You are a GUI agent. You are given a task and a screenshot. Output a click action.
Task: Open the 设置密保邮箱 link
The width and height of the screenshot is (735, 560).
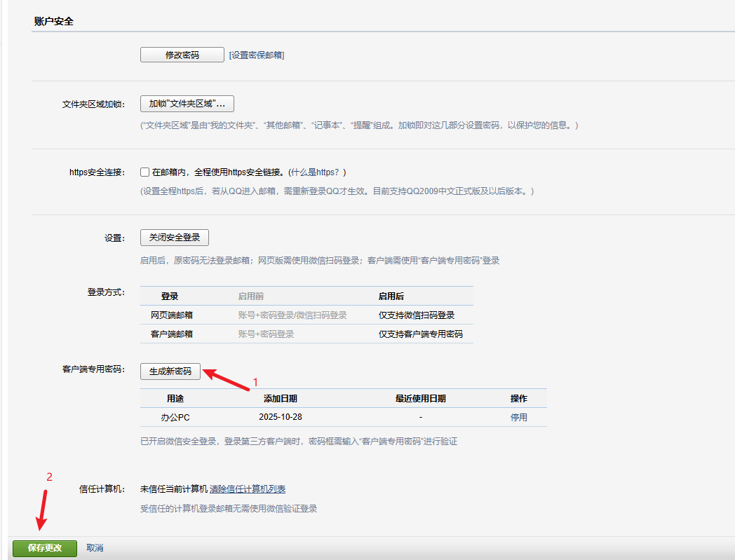(257, 55)
